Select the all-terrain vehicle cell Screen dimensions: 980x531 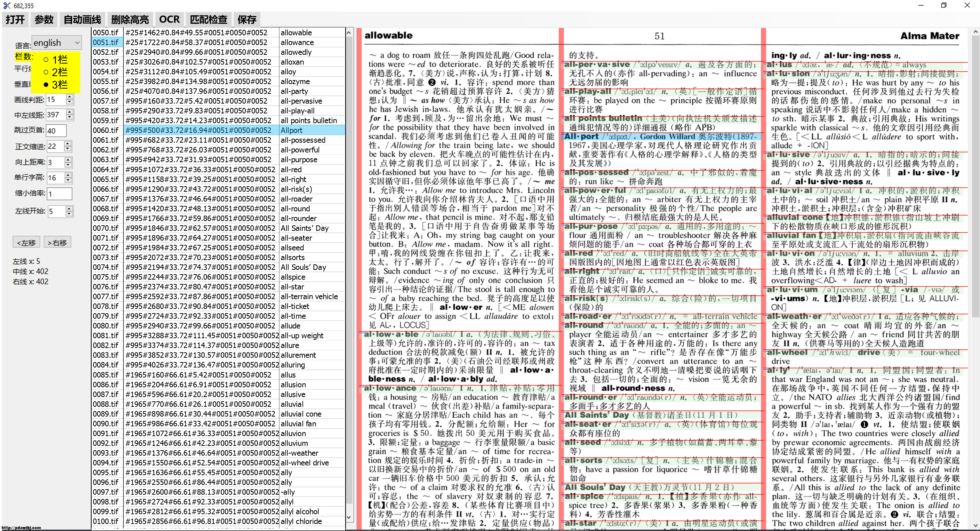[312, 296]
